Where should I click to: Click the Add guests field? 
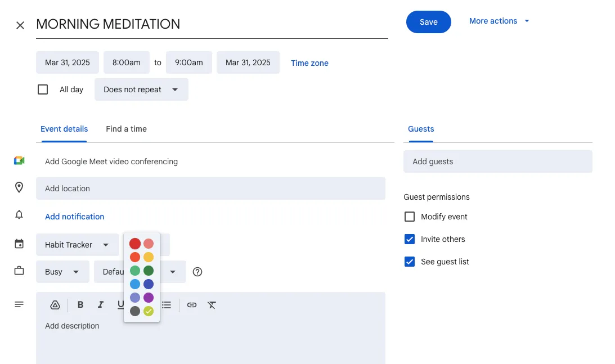(x=498, y=161)
